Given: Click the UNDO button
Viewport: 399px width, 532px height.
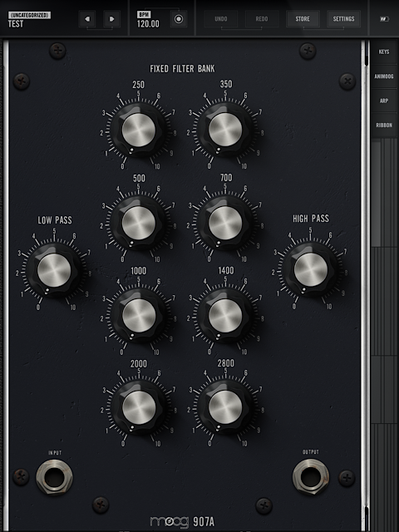Looking at the screenshot, I should (x=221, y=18).
